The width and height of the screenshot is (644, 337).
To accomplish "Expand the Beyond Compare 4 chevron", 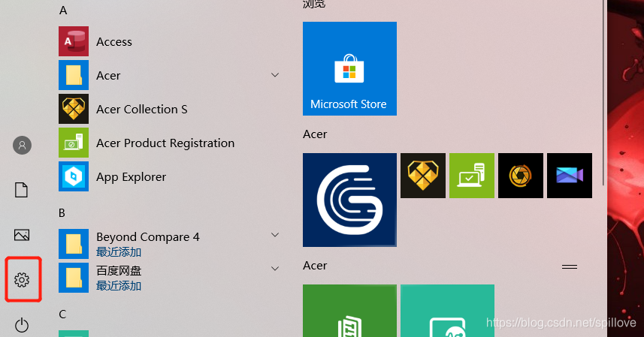I will (x=275, y=235).
